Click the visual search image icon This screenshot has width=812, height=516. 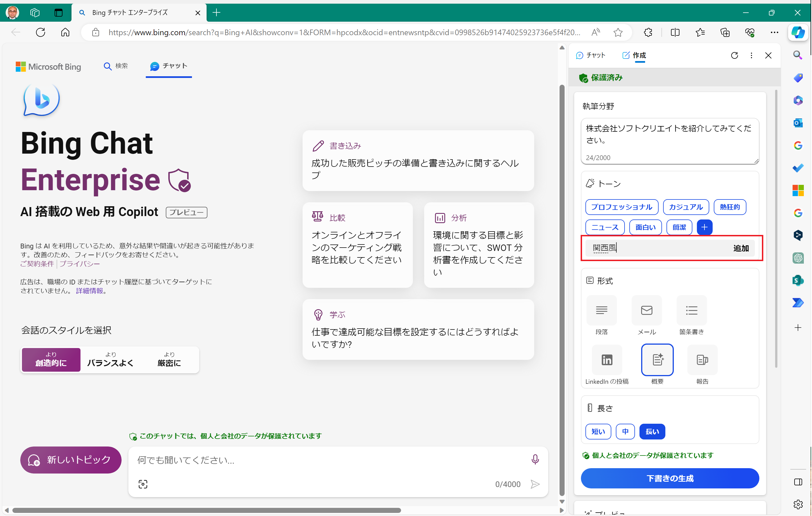click(143, 484)
